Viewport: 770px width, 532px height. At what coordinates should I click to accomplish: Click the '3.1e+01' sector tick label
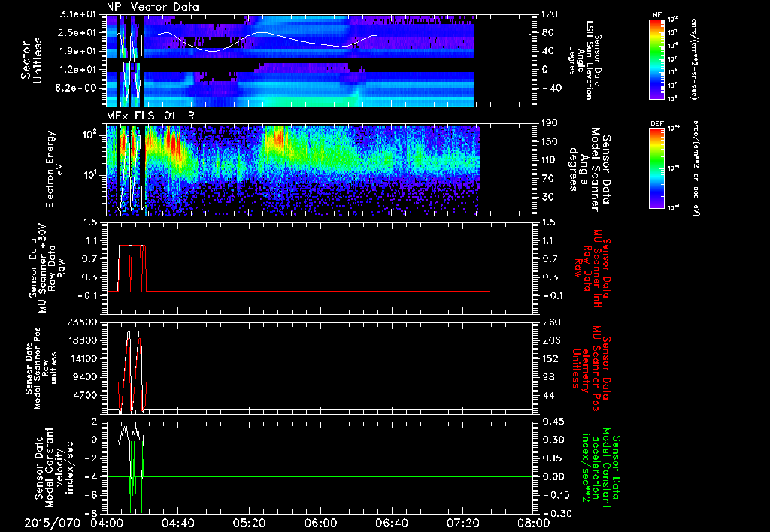tap(78, 14)
